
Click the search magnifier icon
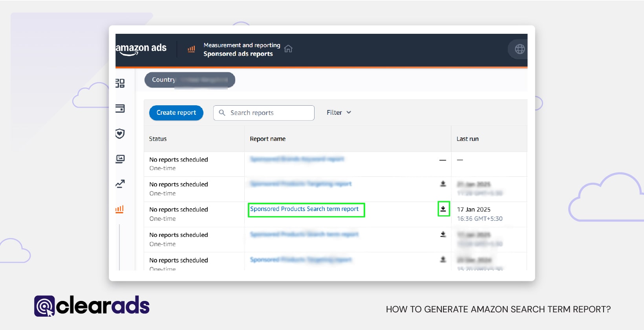coord(222,113)
